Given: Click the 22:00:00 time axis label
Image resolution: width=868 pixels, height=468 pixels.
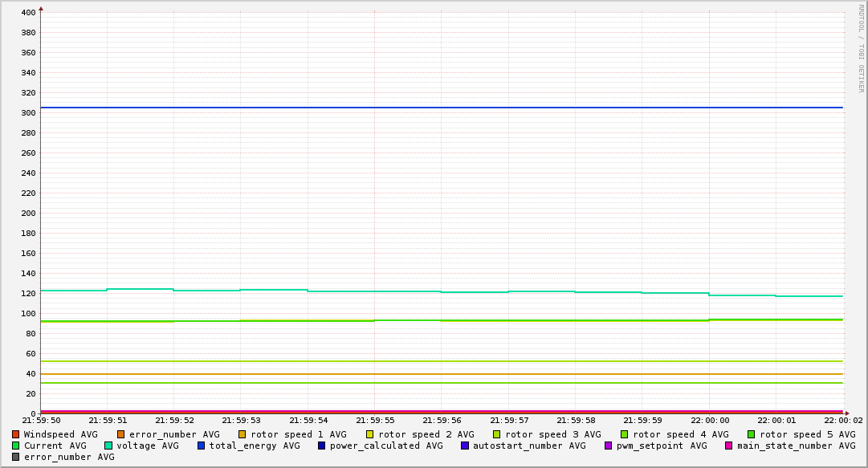Looking at the screenshot, I should pos(709,420).
